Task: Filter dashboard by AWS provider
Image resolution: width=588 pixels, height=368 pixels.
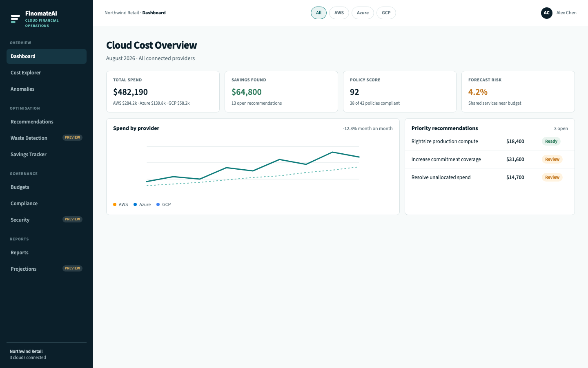Action: coord(339,13)
